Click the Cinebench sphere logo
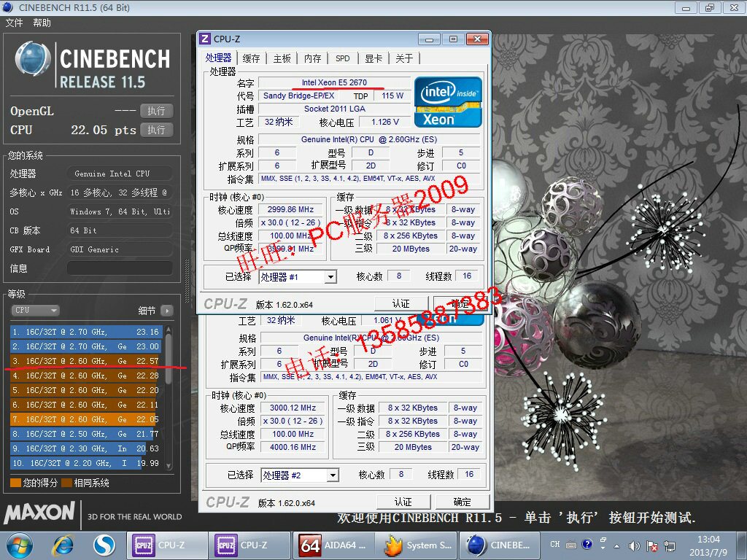 coord(32,59)
